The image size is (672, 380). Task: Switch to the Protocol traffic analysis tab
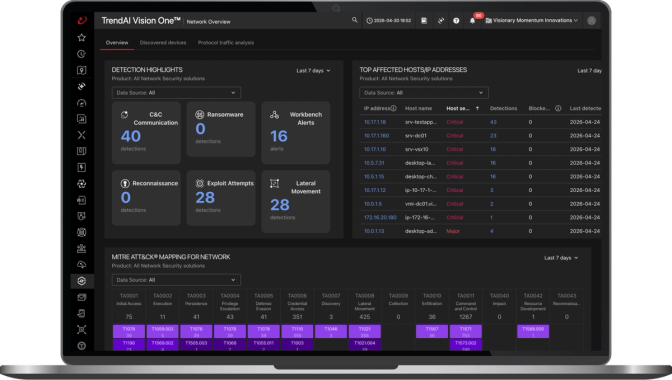(226, 43)
